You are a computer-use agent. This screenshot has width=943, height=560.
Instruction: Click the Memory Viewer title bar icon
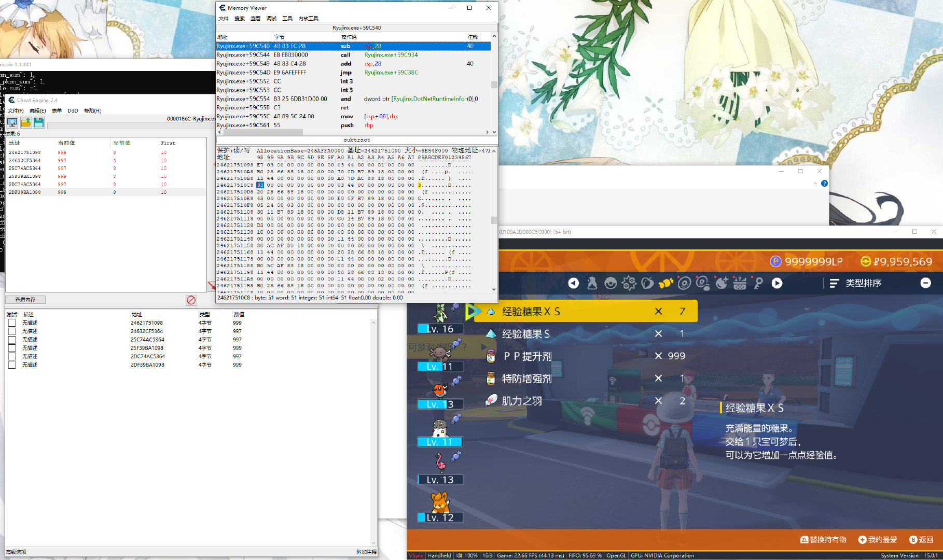(x=223, y=8)
